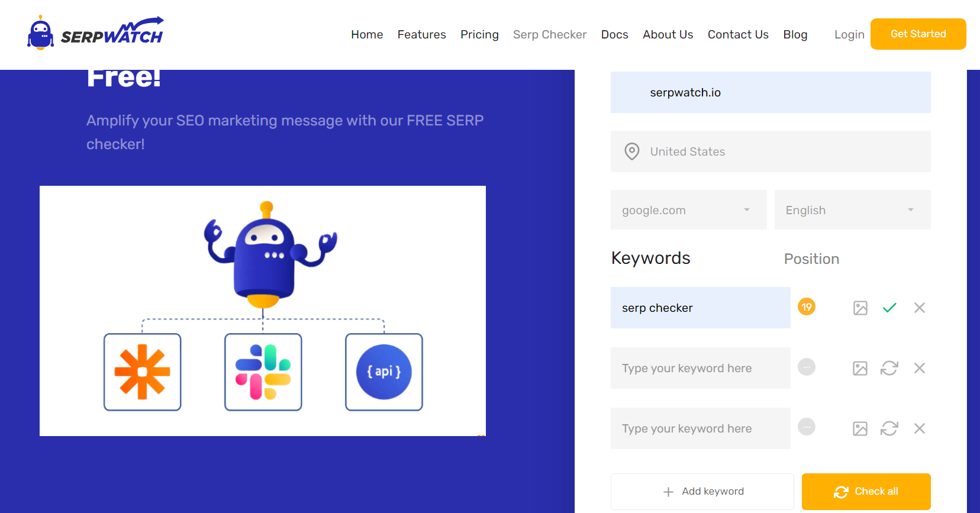The image size is (980, 513).
Task: Click the robot mascot illustration
Action: [270, 255]
